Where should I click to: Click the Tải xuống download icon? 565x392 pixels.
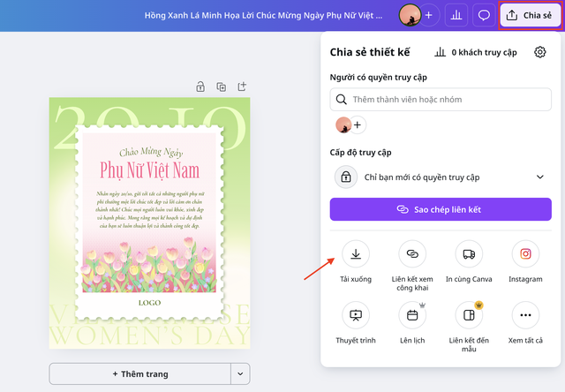355,254
